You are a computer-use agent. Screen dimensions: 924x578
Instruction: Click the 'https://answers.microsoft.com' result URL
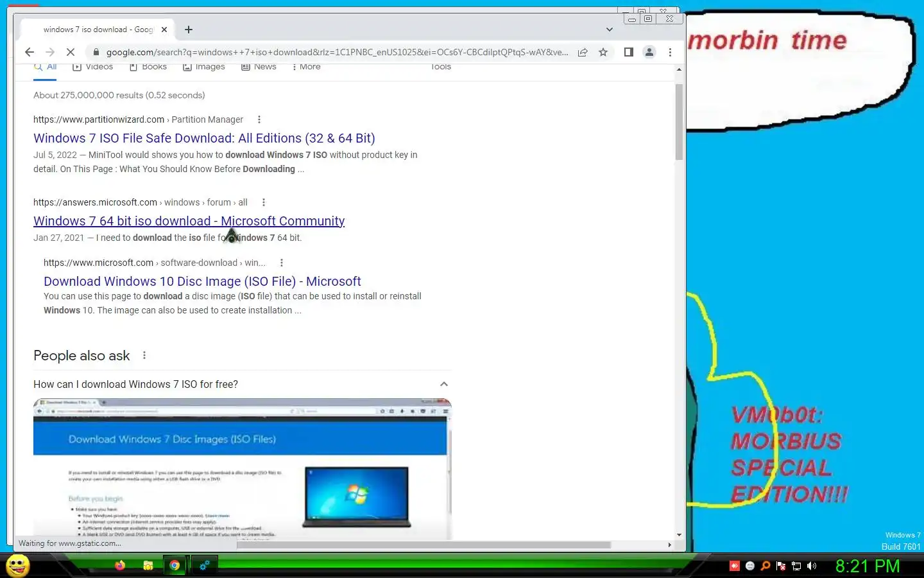(x=95, y=202)
